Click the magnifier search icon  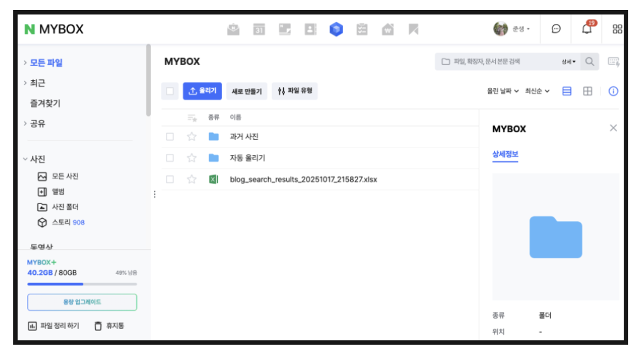(x=590, y=62)
